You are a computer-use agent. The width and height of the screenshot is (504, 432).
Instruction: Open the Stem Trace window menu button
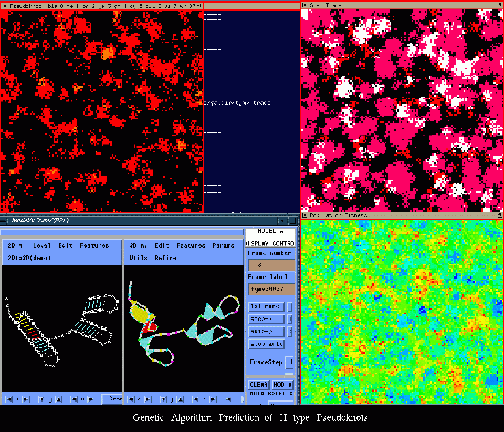[305, 5]
